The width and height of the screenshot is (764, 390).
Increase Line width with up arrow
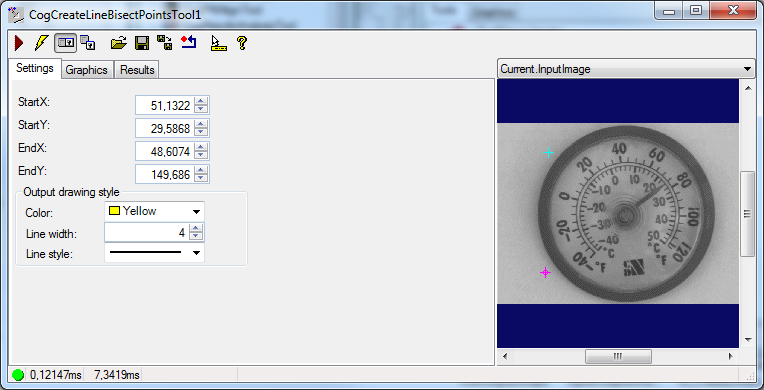click(x=196, y=228)
